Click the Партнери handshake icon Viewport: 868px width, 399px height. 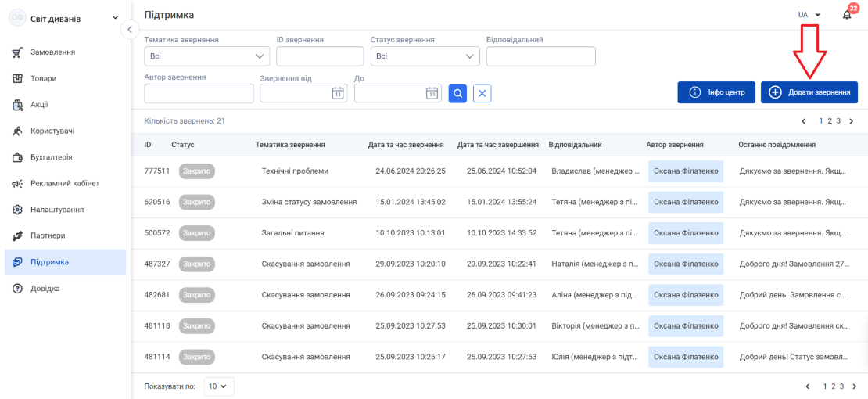(16, 236)
